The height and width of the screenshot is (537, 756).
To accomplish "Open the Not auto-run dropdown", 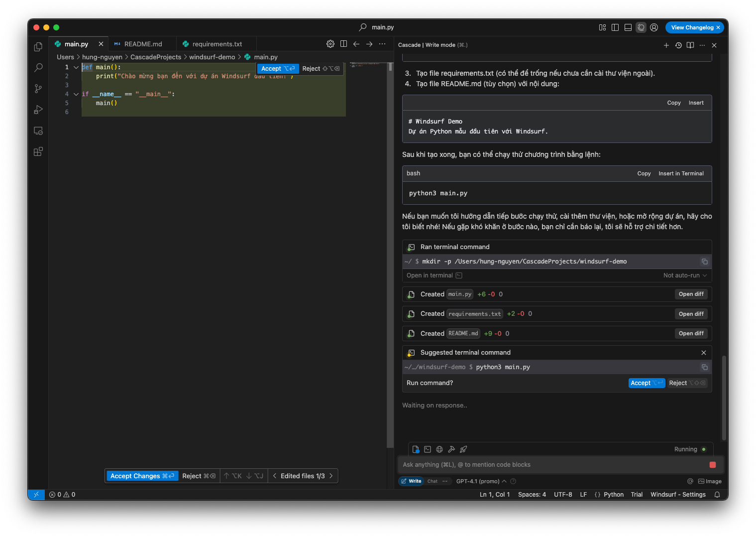I will (x=685, y=275).
